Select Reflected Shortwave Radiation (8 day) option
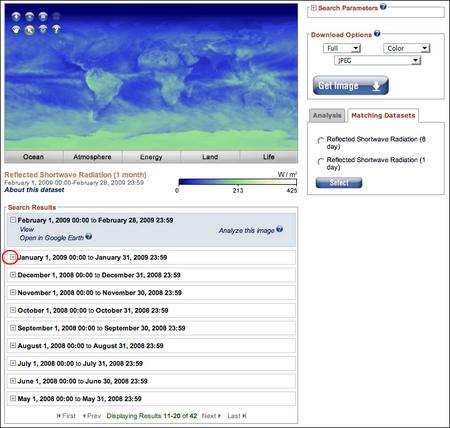Image resolution: width=450 pixels, height=428 pixels. coord(321,140)
